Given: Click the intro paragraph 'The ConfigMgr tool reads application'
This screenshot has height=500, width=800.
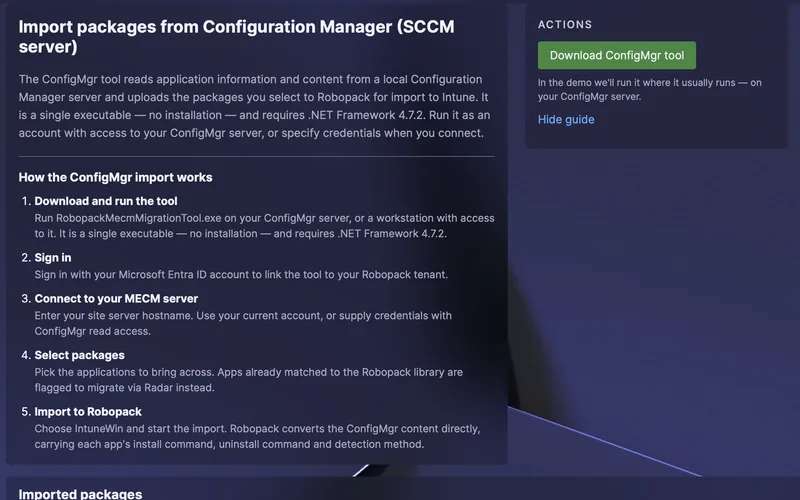Looking at the screenshot, I should pyautogui.click(x=255, y=106).
